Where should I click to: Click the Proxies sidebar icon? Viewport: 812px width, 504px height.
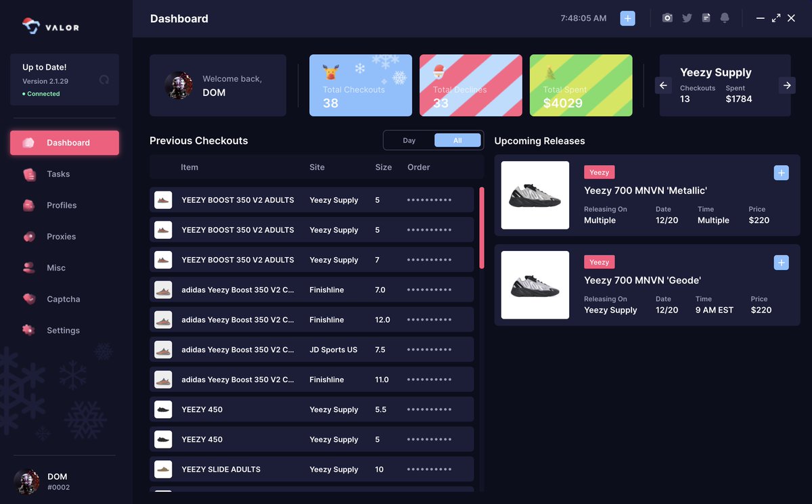pyautogui.click(x=28, y=237)
